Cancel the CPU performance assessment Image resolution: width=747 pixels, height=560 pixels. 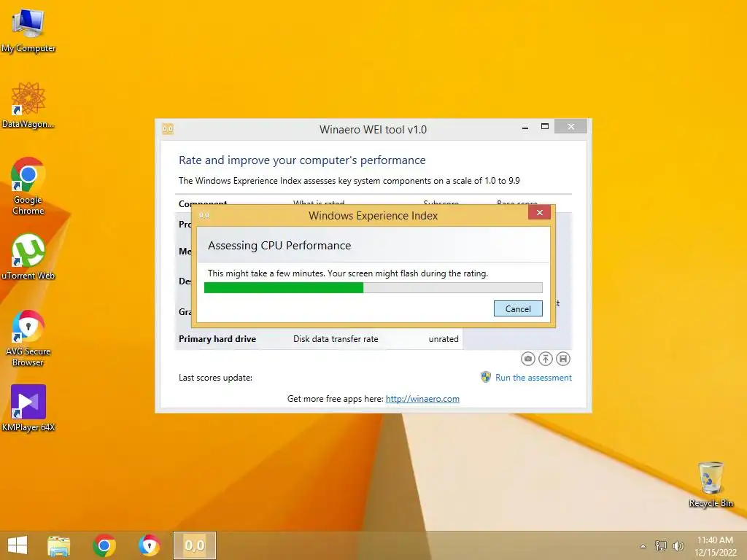coord(518,308)
